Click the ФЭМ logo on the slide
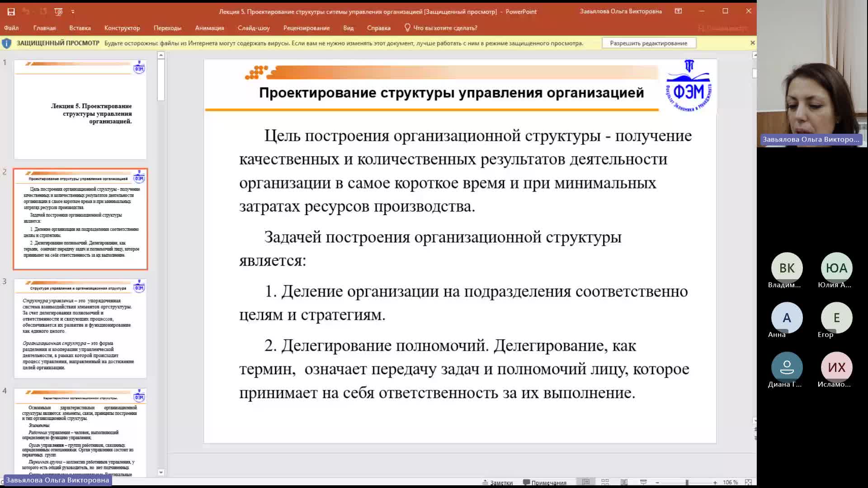The width and height of the screenshot is (868, 488). (x=689, y=85)
